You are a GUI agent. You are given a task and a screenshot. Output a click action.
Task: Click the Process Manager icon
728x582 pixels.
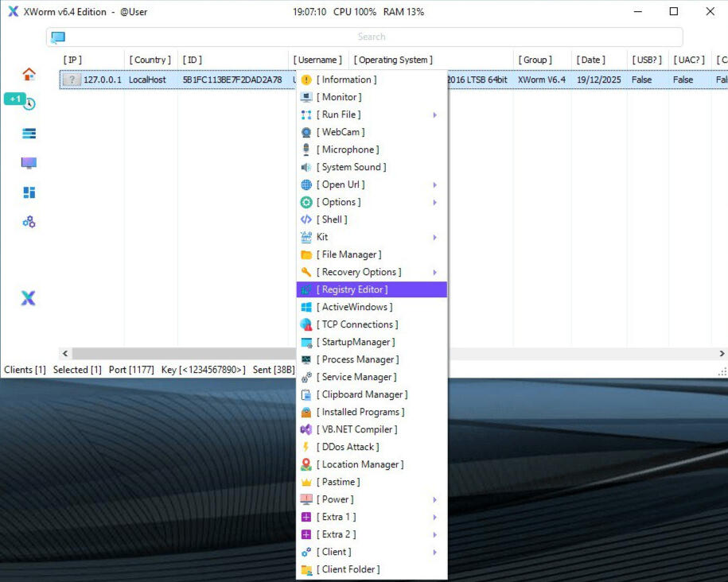point(306,359)
